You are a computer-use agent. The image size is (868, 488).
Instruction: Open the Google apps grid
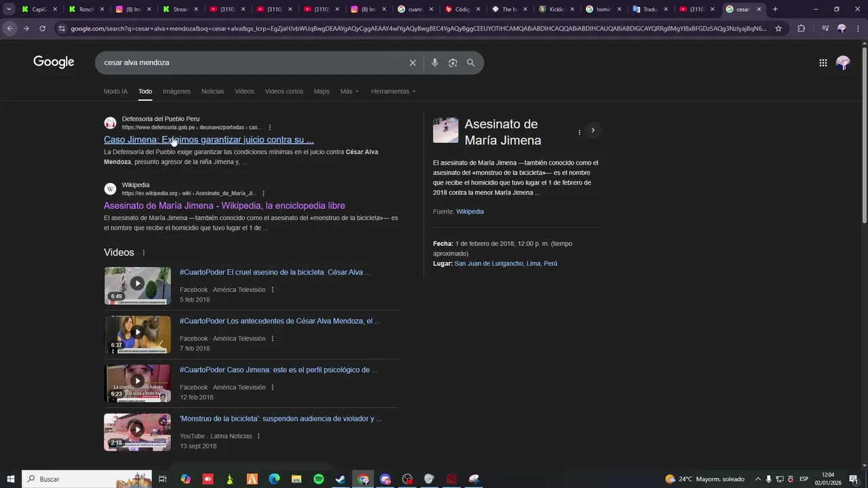pyautogui.click(x=823, y=62)
